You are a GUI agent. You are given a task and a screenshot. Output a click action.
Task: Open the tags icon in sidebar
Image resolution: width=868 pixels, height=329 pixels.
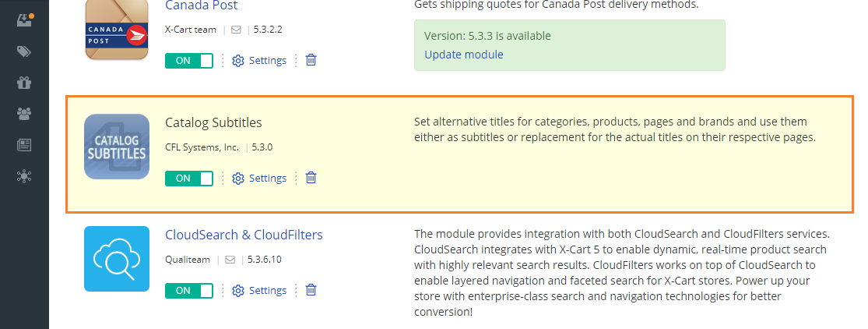(x=24, y=51)
